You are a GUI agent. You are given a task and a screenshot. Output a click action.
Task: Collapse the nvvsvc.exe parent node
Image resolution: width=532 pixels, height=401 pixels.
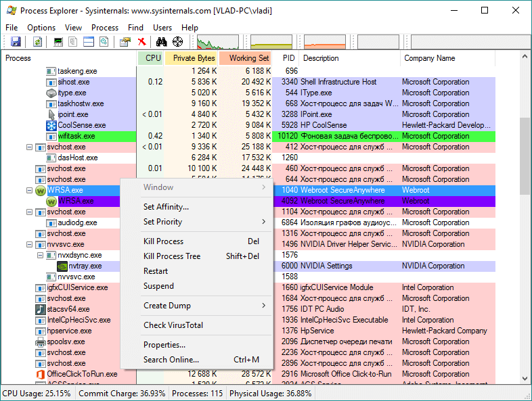[x=30, y=244]
